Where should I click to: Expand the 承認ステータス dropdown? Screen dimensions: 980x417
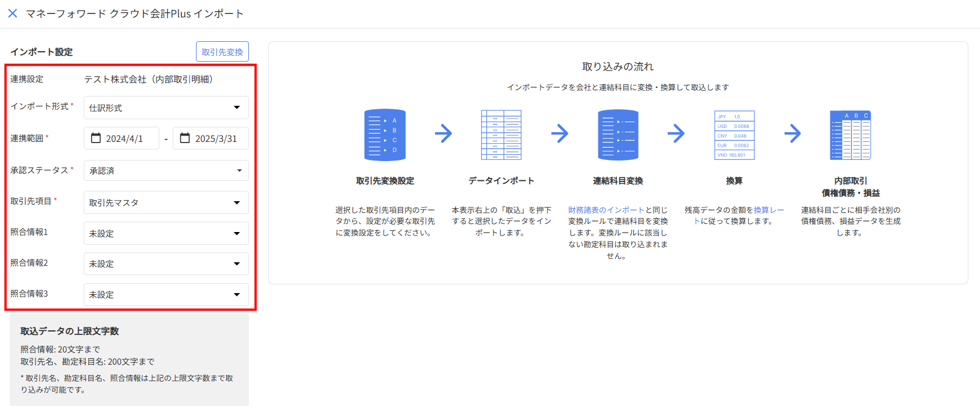(166, 170)
